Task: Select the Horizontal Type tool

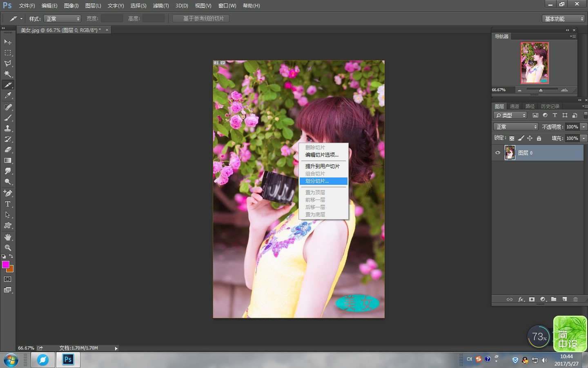Action: 8,203
